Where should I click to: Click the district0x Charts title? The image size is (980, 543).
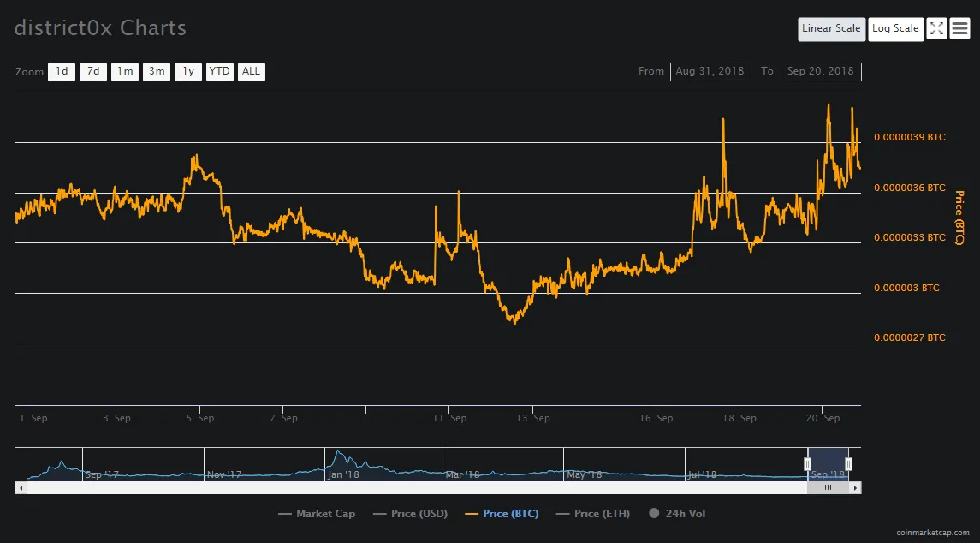tap(100, 28)
